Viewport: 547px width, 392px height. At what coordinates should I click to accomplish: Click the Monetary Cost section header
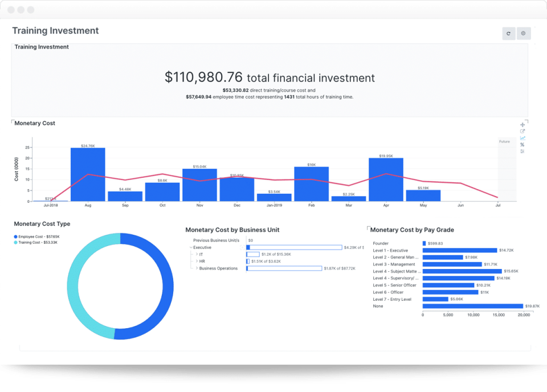pyautogui.click(x=35, y=123)
